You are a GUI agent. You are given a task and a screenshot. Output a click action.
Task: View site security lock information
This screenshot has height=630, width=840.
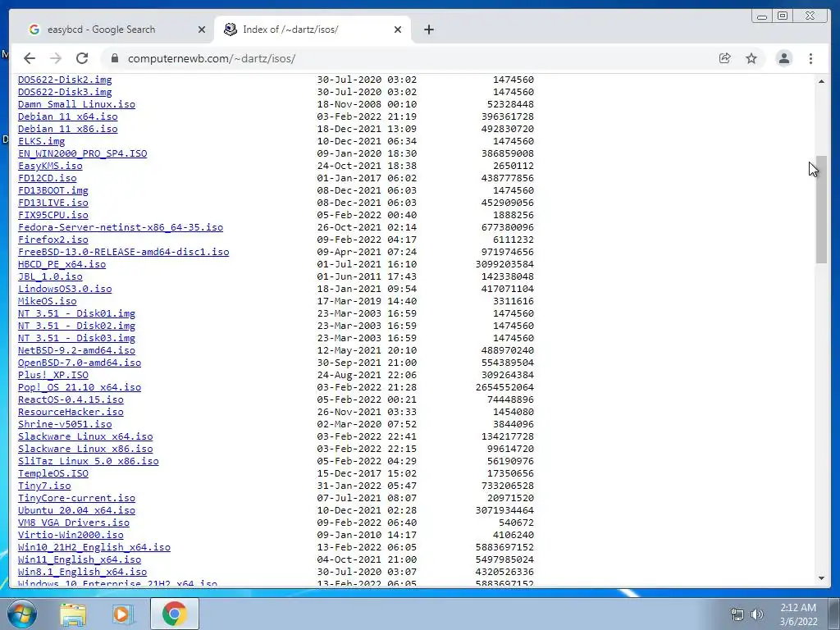(114, 58)
